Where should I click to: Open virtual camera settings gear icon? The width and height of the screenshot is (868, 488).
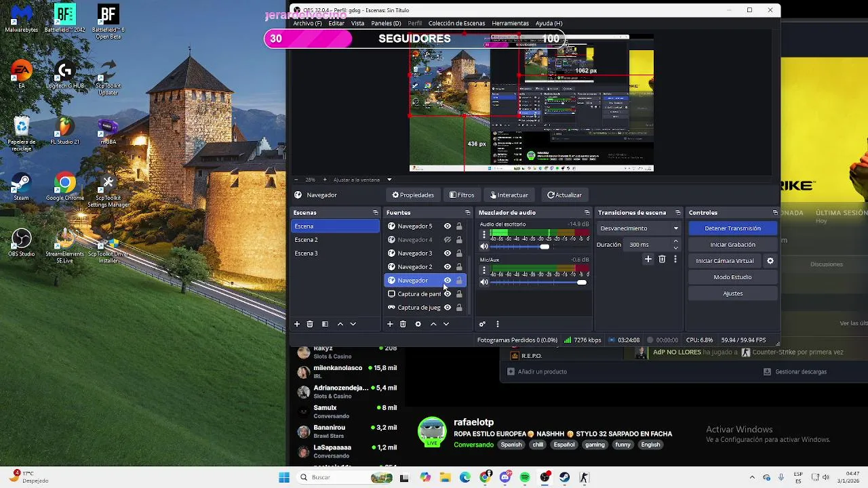(x=770, y=261)
